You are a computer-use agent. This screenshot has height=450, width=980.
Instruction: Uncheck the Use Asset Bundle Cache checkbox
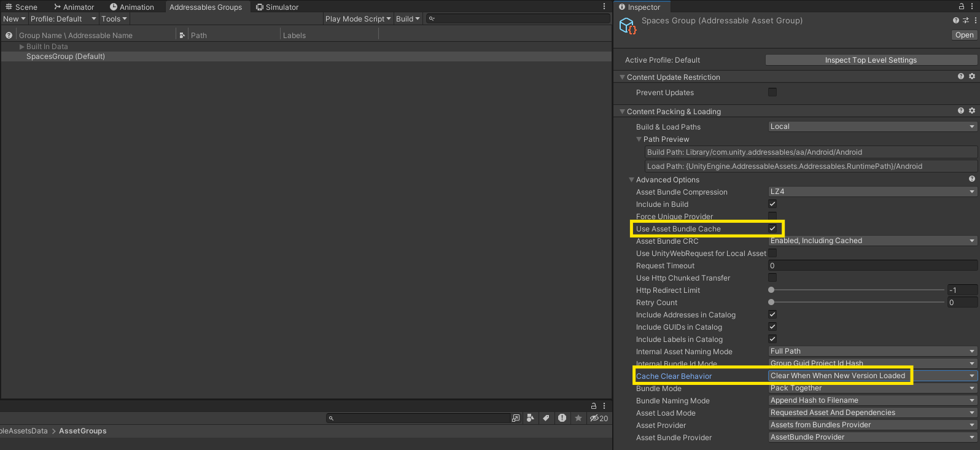772,228
